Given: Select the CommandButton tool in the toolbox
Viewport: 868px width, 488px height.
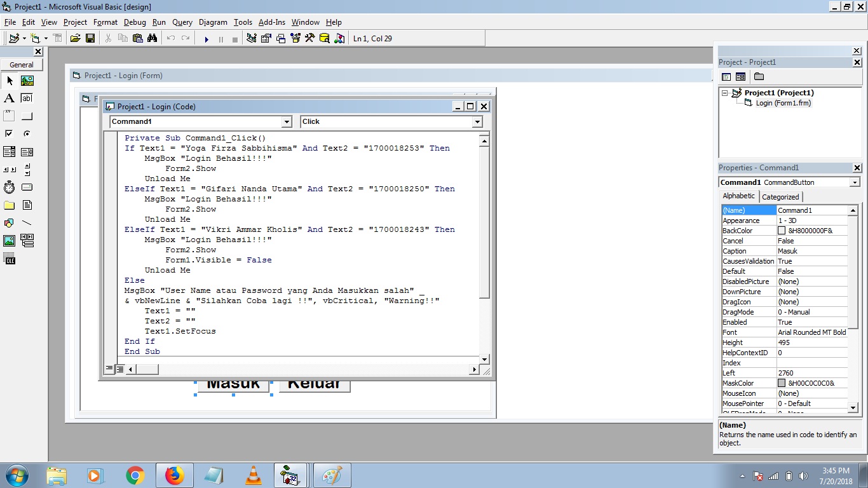Looking at the screenshot, I should pos(26,115).
